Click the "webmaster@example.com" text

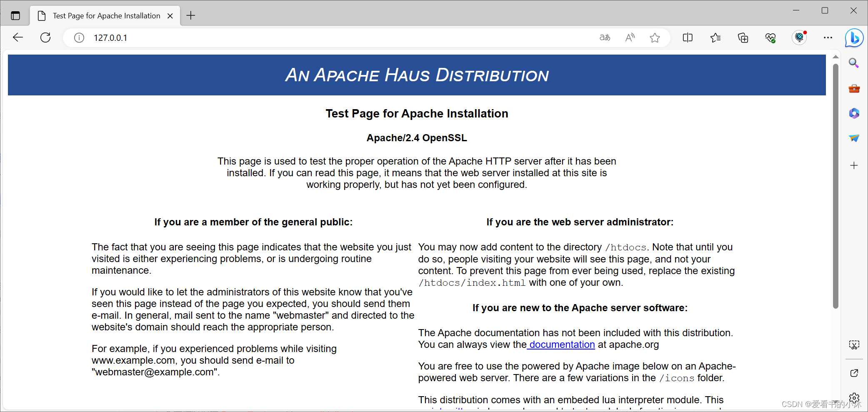tap(155, 372)
